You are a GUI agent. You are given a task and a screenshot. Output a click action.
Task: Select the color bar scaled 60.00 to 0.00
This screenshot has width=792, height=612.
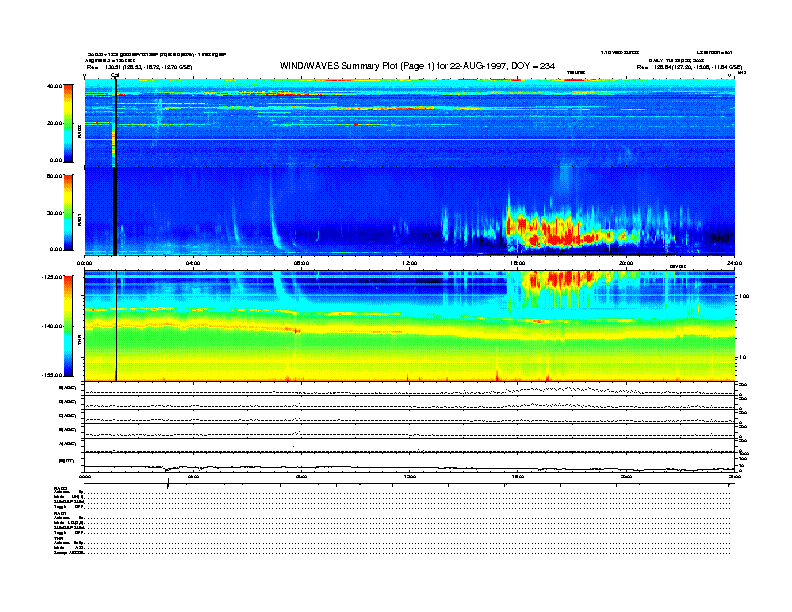coord(68,212)
